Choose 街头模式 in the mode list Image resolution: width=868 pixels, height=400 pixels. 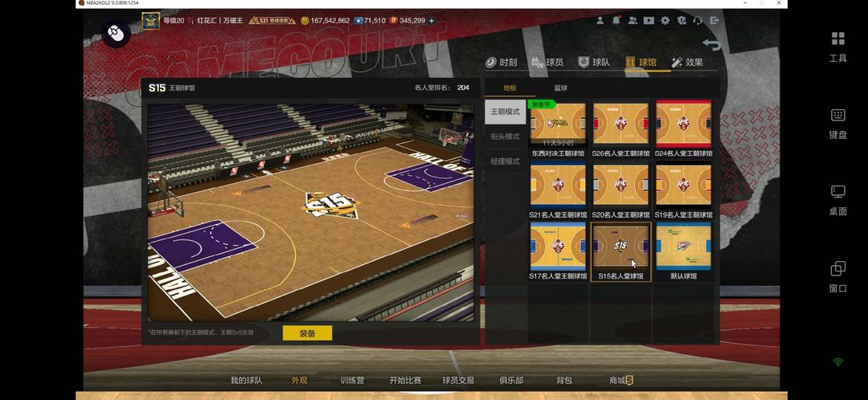[505, 137]
